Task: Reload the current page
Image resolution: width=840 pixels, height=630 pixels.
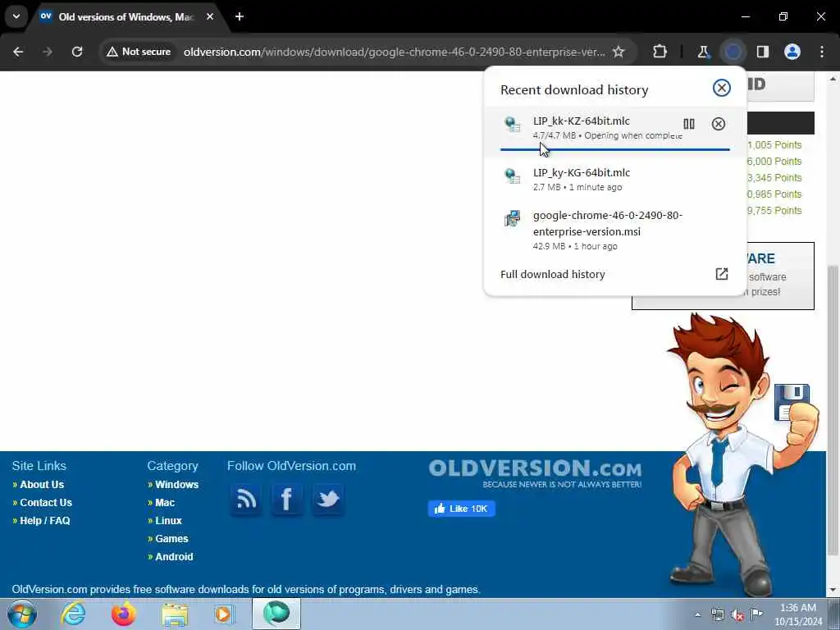Action: click(x=77, y=52)
